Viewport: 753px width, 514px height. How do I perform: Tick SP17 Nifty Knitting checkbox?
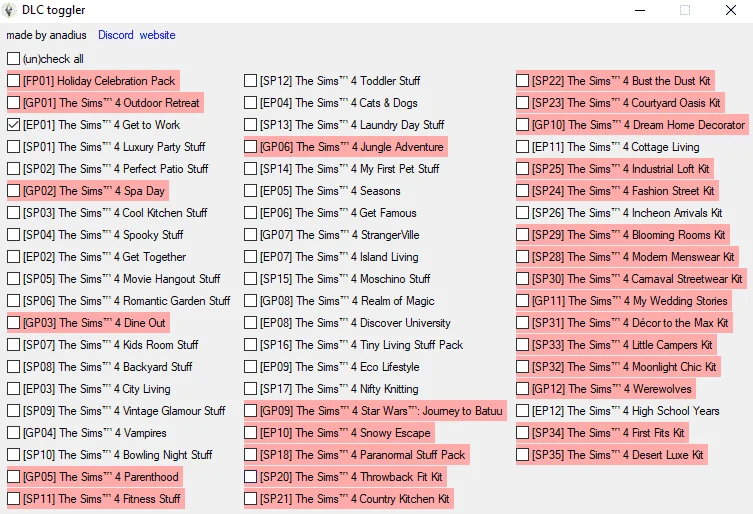click(250, 389)
